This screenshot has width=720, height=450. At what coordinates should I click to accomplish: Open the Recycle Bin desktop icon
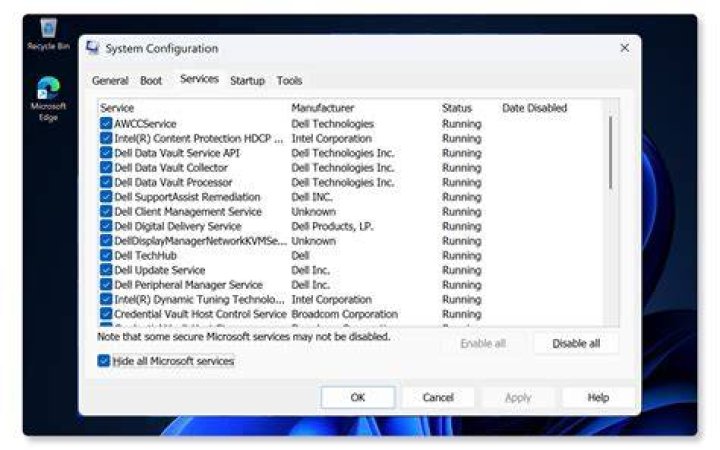48,34
